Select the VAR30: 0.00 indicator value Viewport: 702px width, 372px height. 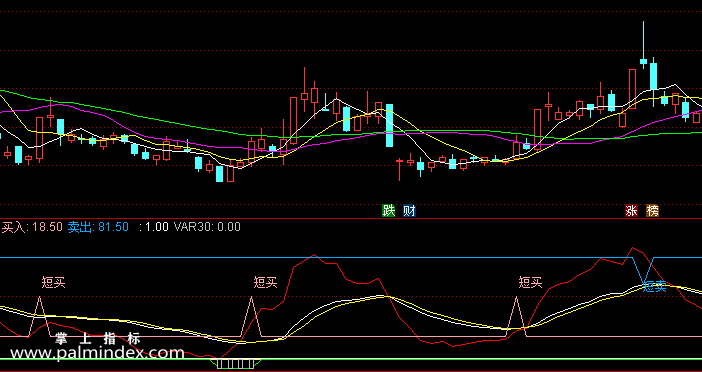207,227
